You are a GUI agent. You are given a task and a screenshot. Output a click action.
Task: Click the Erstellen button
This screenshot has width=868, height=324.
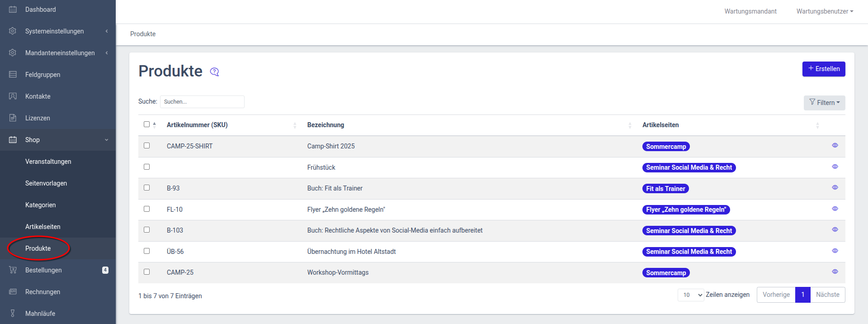[823, 69]
